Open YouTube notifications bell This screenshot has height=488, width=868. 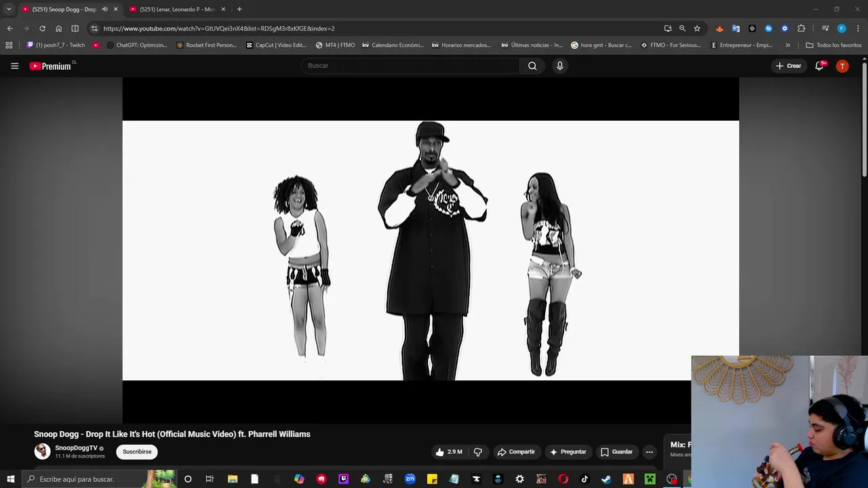[819, 66]
